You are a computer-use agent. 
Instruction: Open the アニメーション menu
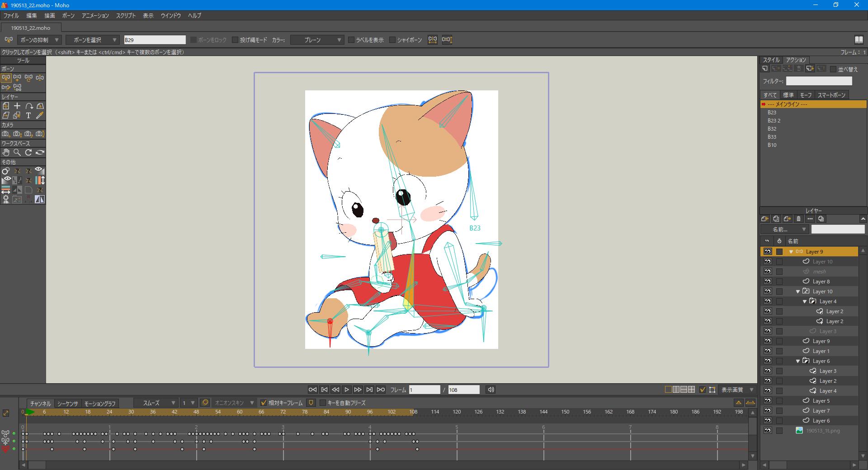point(95,15)
